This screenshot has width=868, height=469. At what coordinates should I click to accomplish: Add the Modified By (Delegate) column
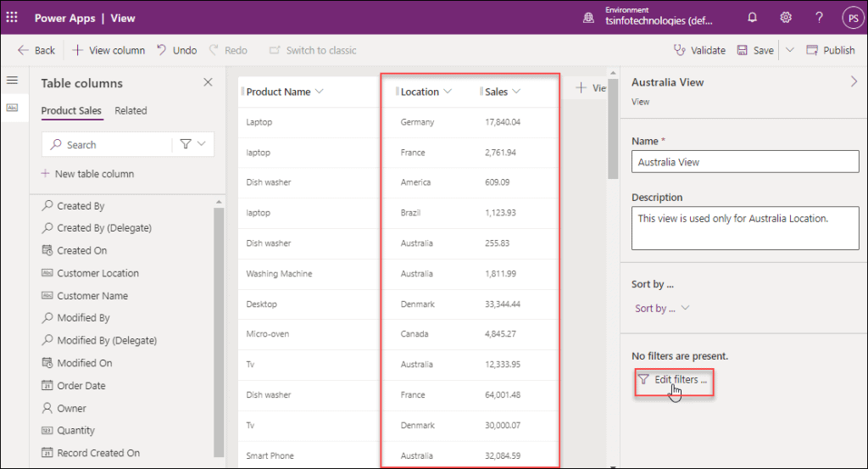coord(99,341)
